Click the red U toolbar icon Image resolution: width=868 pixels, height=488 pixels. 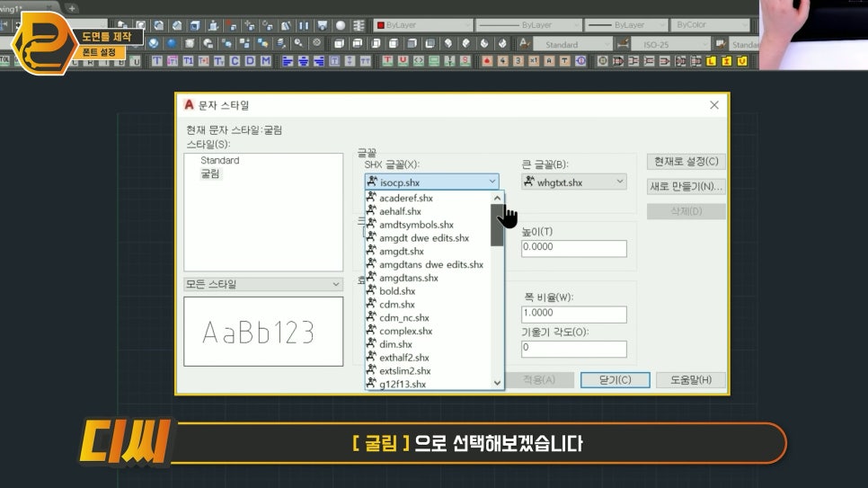pyautogui.click(x=403, y=61)
